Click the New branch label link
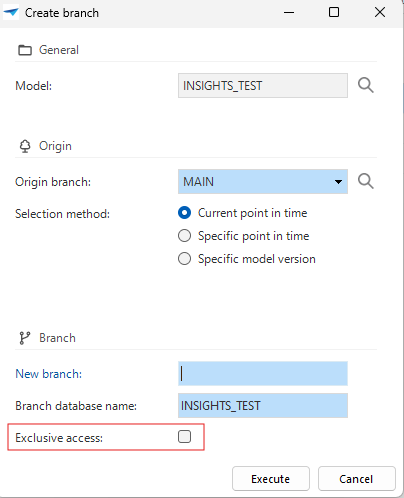This screenshot has height=498, width=404. click(48, 374)
